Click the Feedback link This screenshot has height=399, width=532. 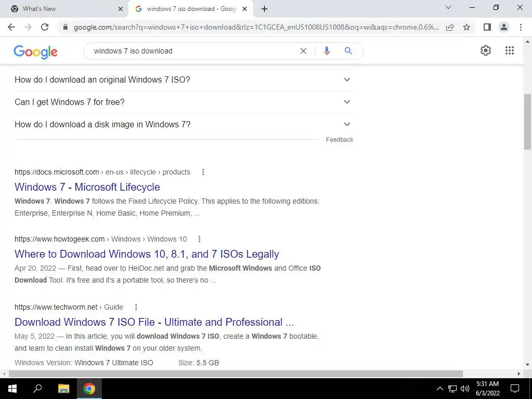(339, 140)
